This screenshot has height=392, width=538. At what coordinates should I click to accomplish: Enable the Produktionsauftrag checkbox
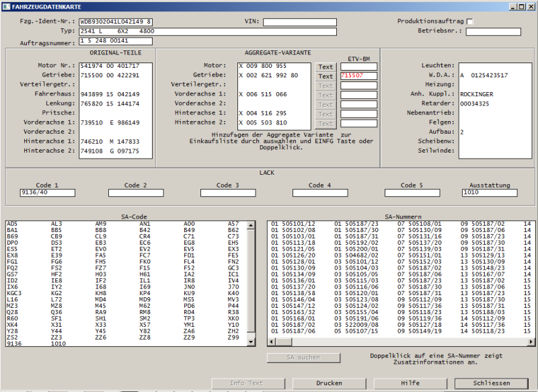[470, 22]
